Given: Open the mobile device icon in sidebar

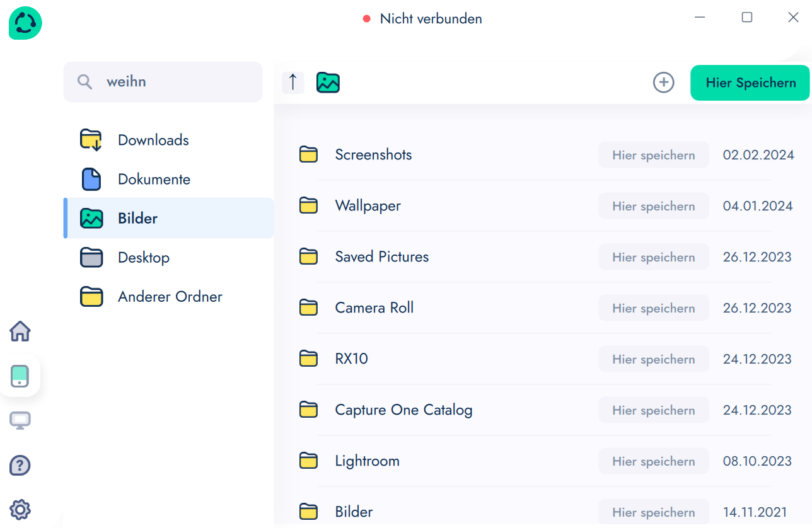Looking at the screenshot, I should (x=20, y=376).
